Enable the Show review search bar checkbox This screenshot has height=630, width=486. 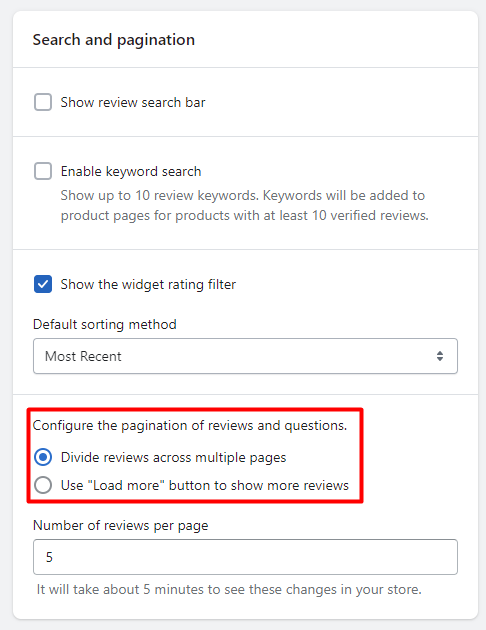click(x=43, y=102)
